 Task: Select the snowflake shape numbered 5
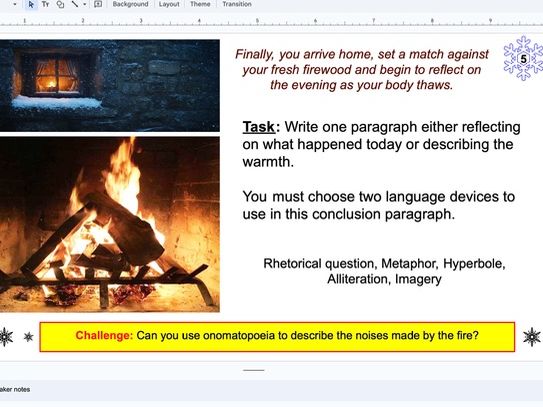[523, 59]
